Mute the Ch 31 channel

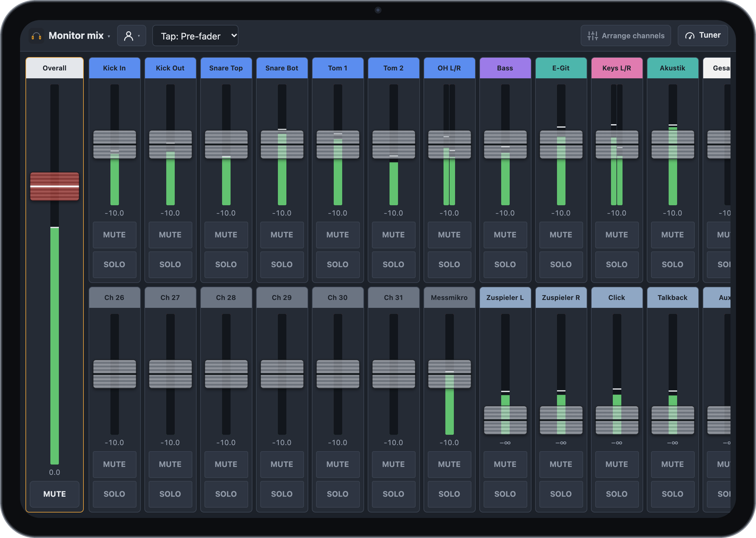point(394,465)
